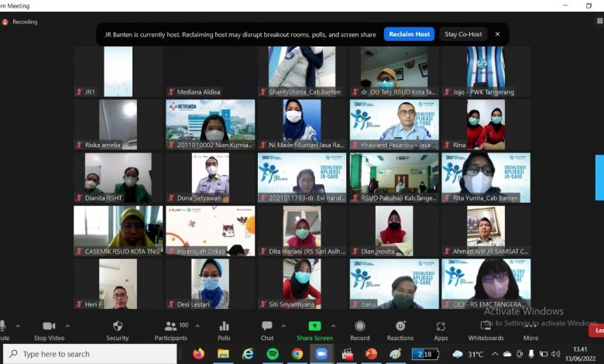Click the Windows taskbar search box

(x=93, y=354)
